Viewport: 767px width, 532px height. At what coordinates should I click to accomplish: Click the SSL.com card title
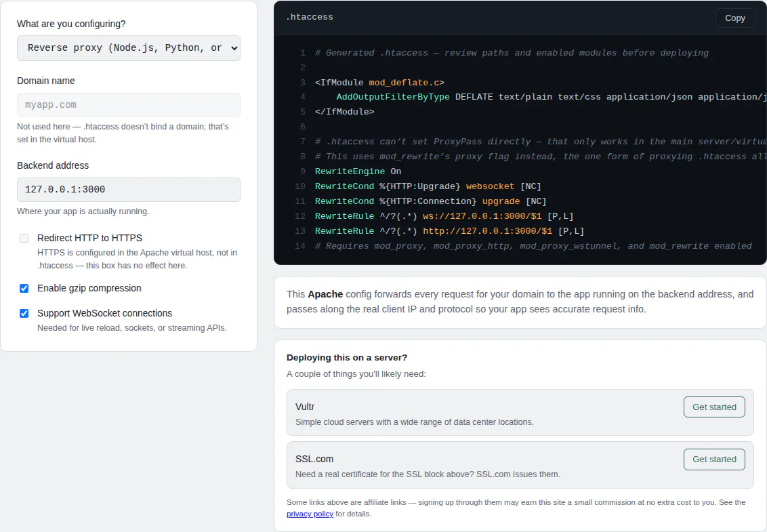(x=314, y=459)
